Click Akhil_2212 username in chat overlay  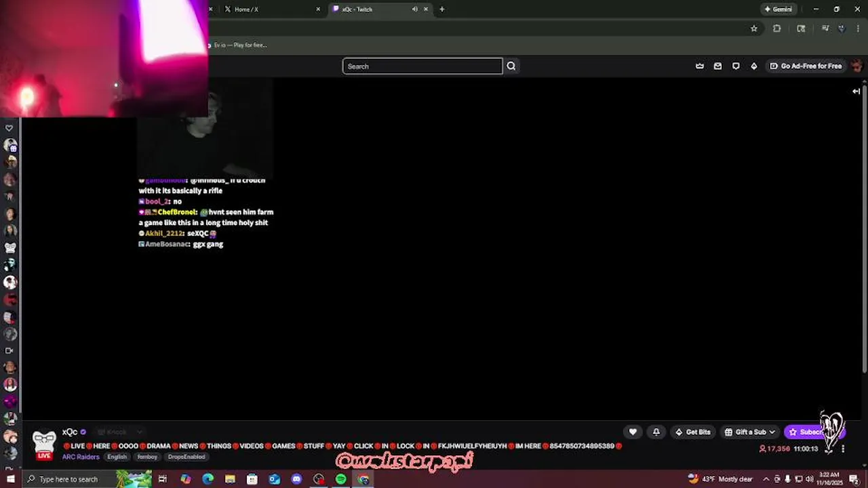point(165,233)
